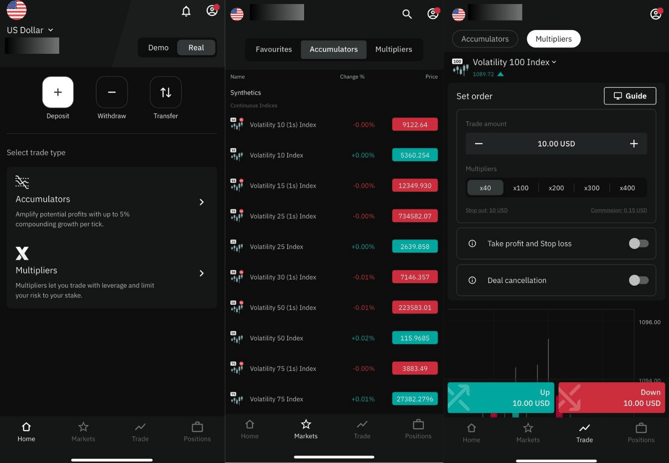Open Volatility 15 (1s) Index row
Image resolution: width=669 pixels, height=463 pixels.
click(x=334, y=186)
